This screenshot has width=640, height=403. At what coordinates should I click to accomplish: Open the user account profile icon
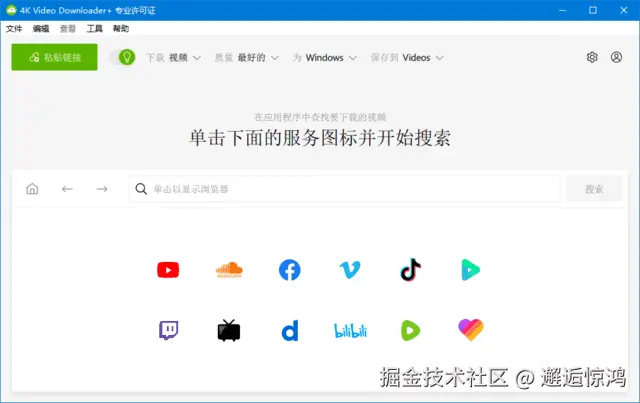point(616,57)
